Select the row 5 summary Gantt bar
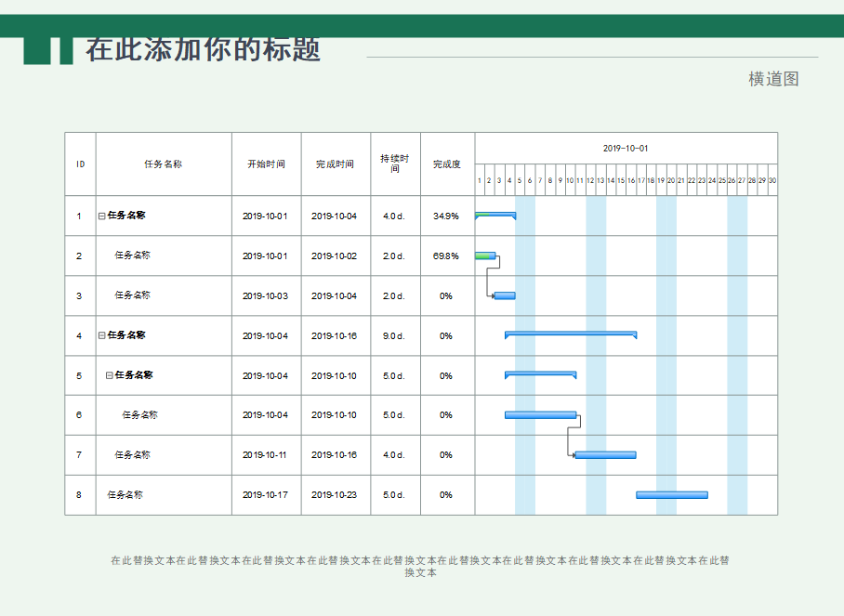Screen dimensions: 844x616 point(540,375)
